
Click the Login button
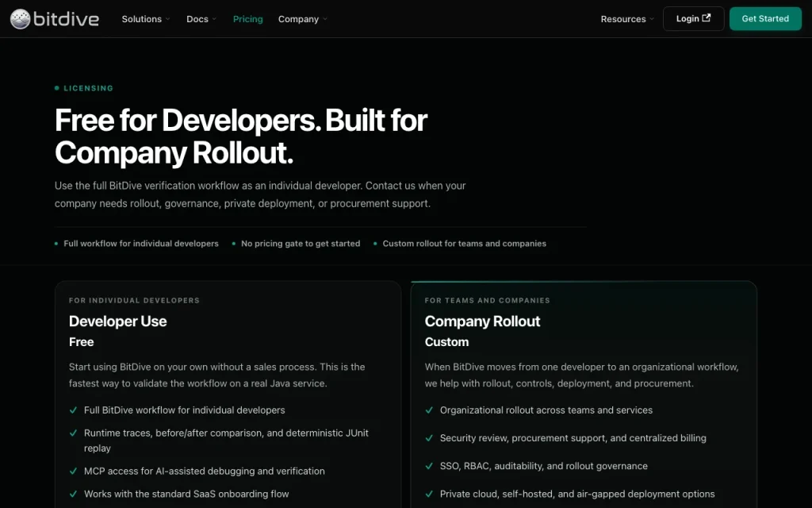(x=693, y=19)
